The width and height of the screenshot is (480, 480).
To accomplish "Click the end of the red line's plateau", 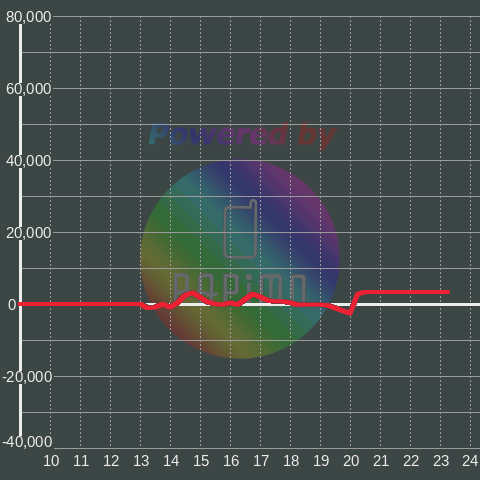I will click(447, 292).
